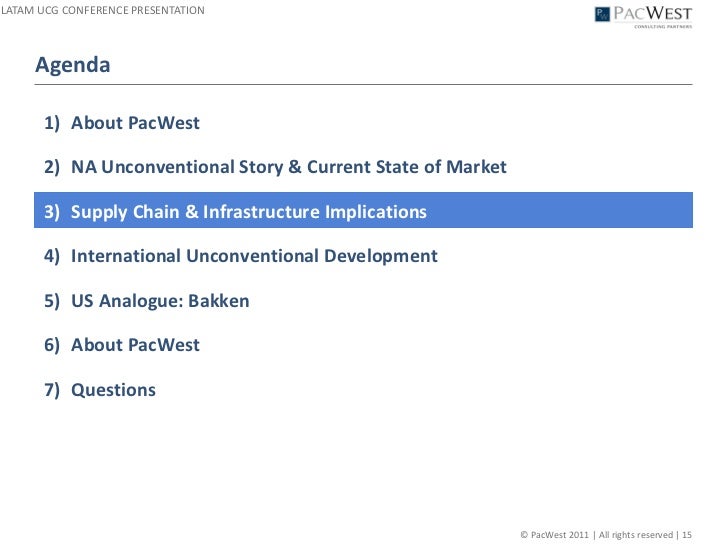Click "LATAM UCG CONFERENCE PRESENTATION" header text
Viewport: 728px width, 546px height.
pos(103,10)
